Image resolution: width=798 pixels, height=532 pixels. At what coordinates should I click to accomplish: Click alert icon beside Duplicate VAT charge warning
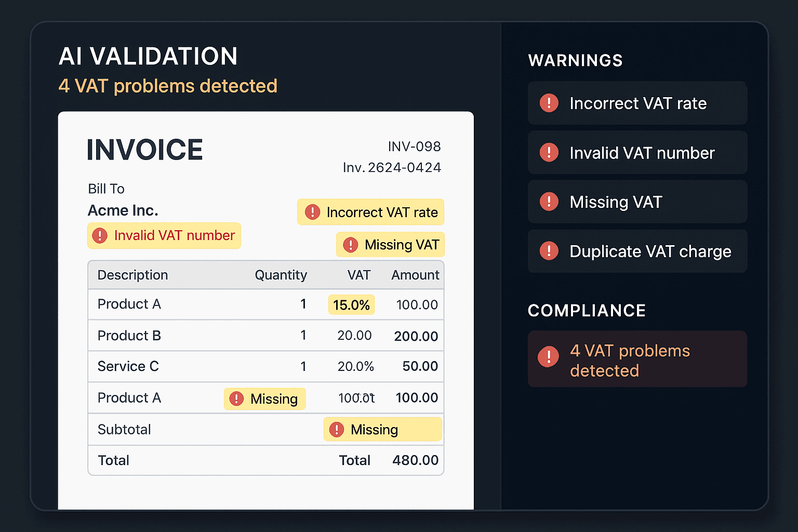pyautogui.click(x=549, y=250)
